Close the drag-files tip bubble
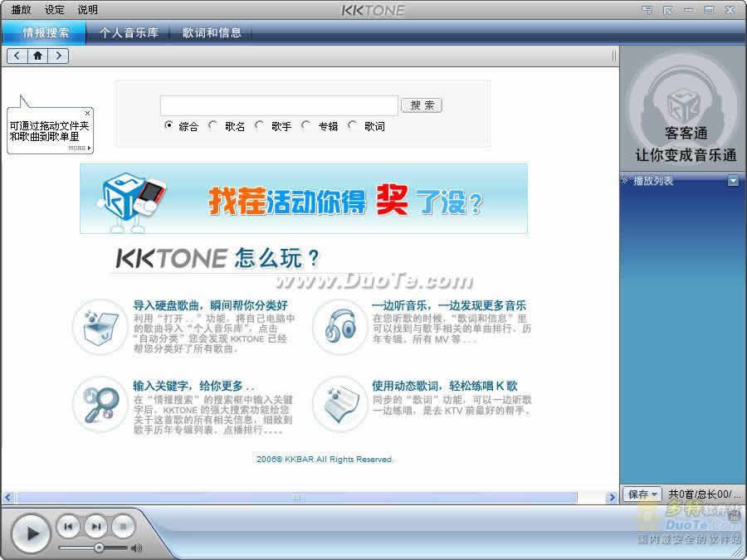This screenshot has height=560, width=747. (87, 114)
